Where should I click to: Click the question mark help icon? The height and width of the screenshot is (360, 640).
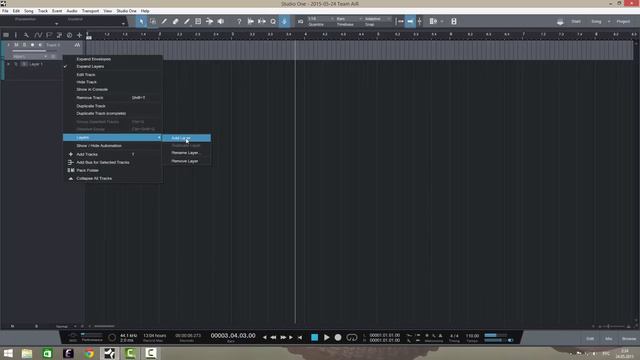tap(239, 21)
